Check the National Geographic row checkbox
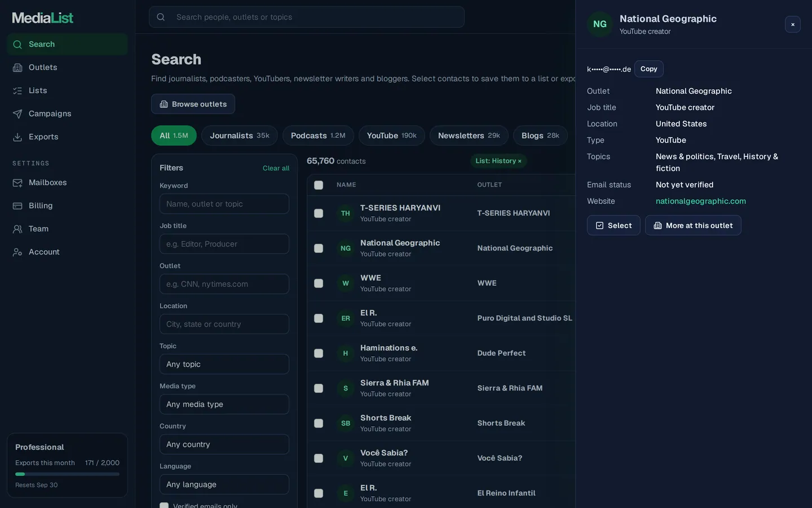The height and width of the screenshot is (508, 812). [319, 248]
